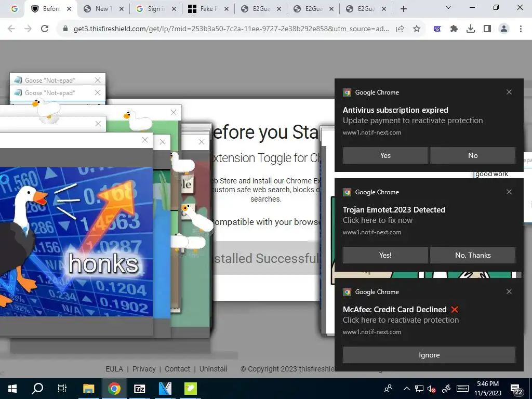Open the green goose app on taskbar

(x=191, y=389)
